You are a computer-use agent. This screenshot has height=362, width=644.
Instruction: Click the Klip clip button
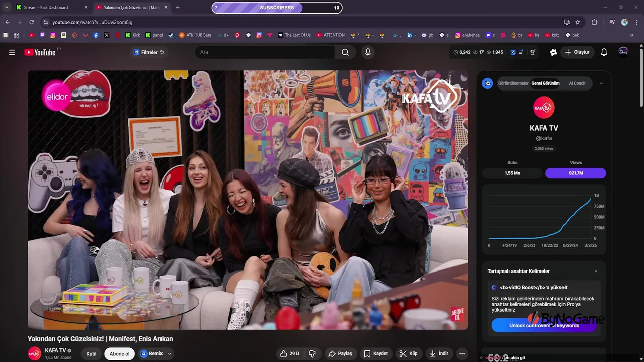pyautogui.click(x=408, y=354)
